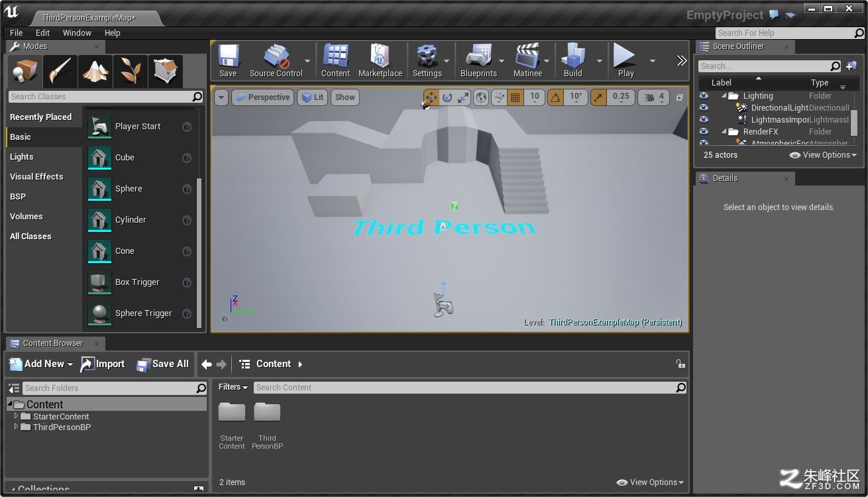Click the lock icon in Content Browser
Image resolution: width=868 pixels, height=497 pixels.
click(x=680, y=364)
